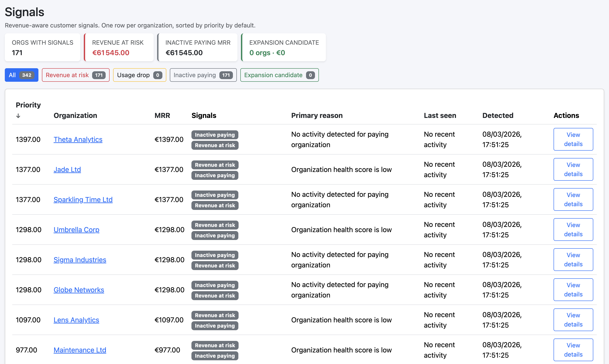The width and height of the screenshot is (609, 364).
Task: Click the Orgs With Signals counter card
Action: coord(42,47)
